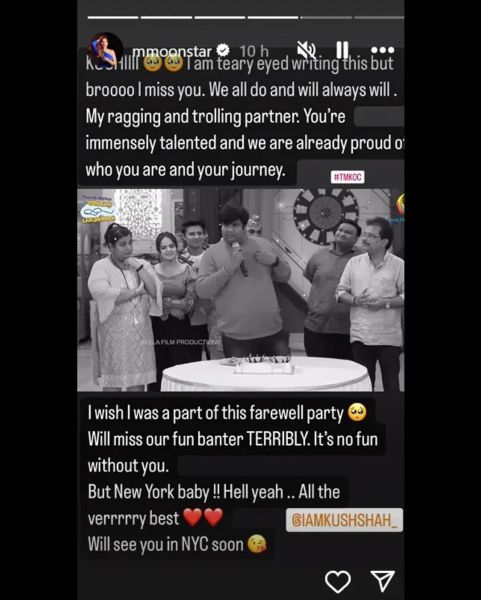481x600 pixels.
Task: Tap the 10 h story timestamp
Action: [x=254, y=51]
